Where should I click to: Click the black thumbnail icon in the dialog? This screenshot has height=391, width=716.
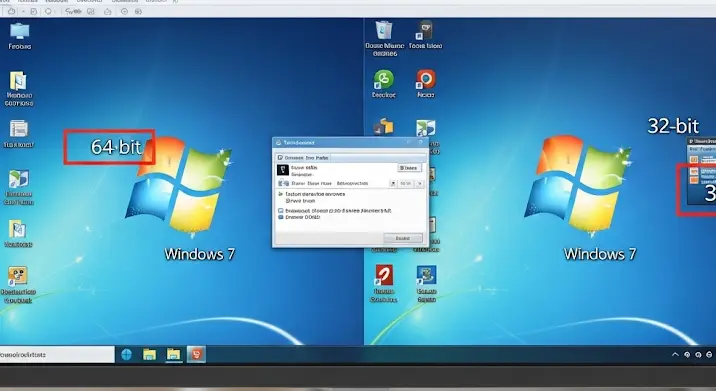click(283, 170)
